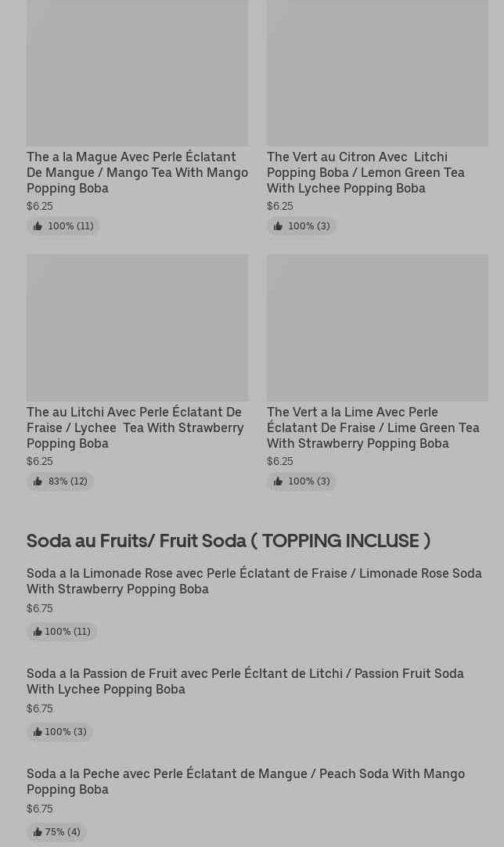504x847 pixels.
Task: Open Passion Fruit Soda With Lychee Boba
Action: coord(245,681)
